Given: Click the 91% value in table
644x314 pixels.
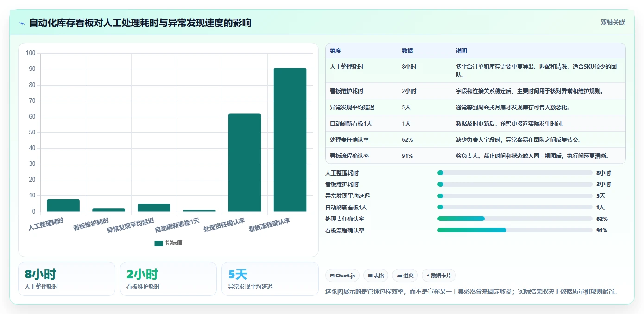Looking at the screenshot, I should coord(407,156).
